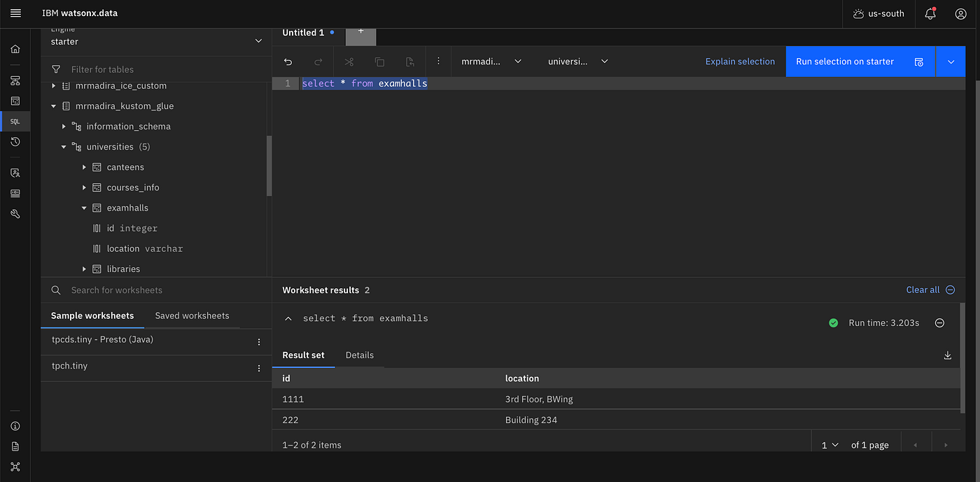980x482 pixels.
Task: Open the hamburger navigation menu
Action: (15, 13)
